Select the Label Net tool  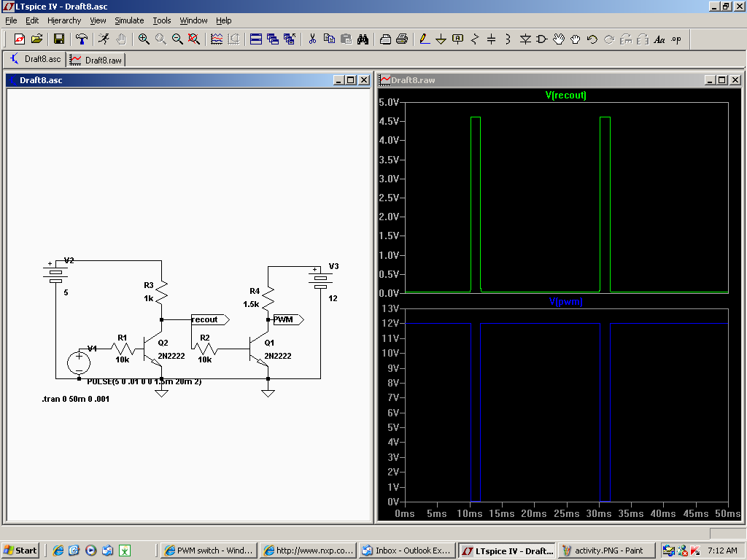[458, 39]
